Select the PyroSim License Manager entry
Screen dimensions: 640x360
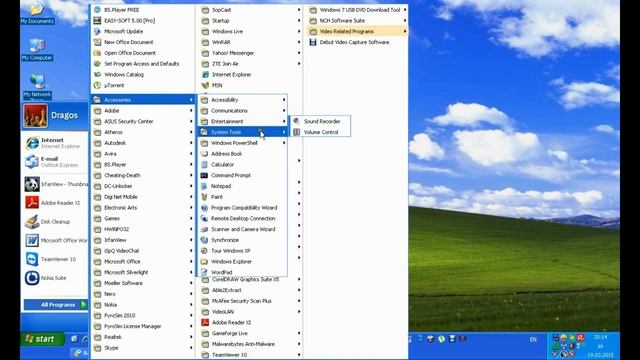point(143,326)
